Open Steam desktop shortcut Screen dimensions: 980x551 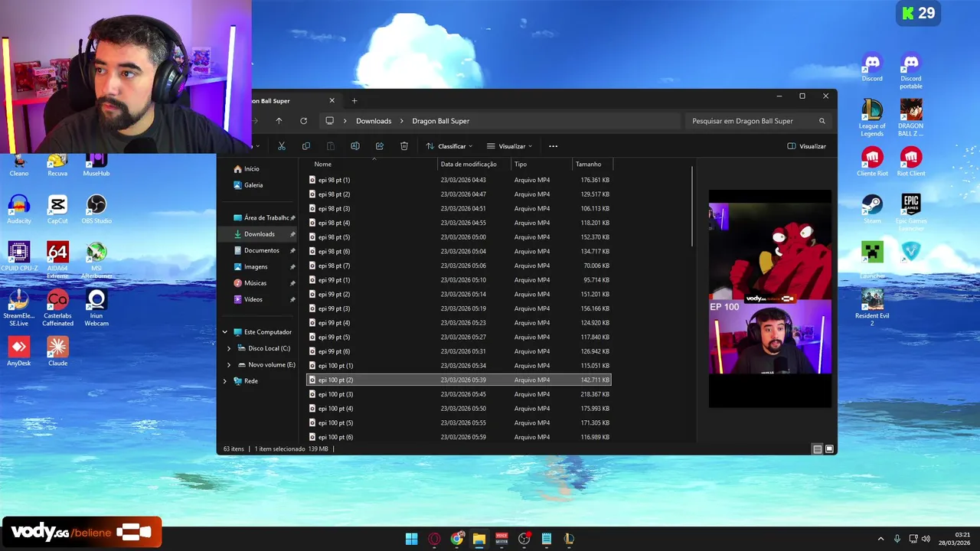click(x=872, y=209)
